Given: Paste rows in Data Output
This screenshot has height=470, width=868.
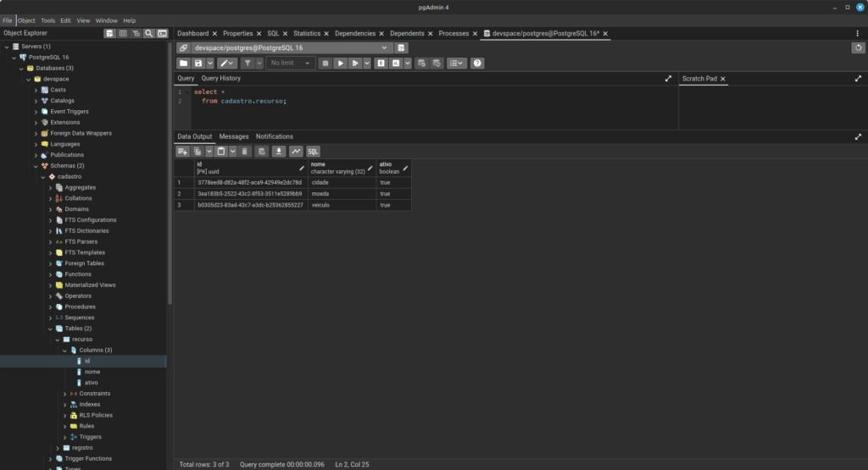Looking at the screenshot, I should click(221, 152).
